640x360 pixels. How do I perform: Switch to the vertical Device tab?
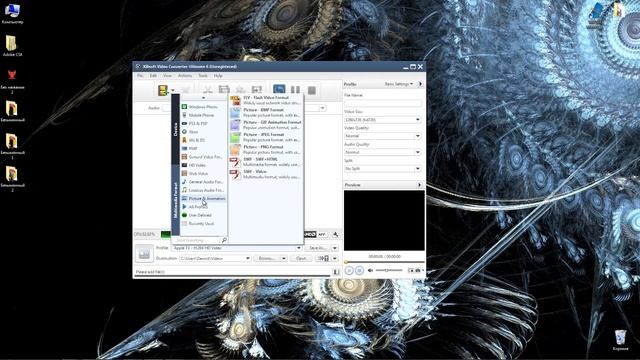[x=176, y=129]
